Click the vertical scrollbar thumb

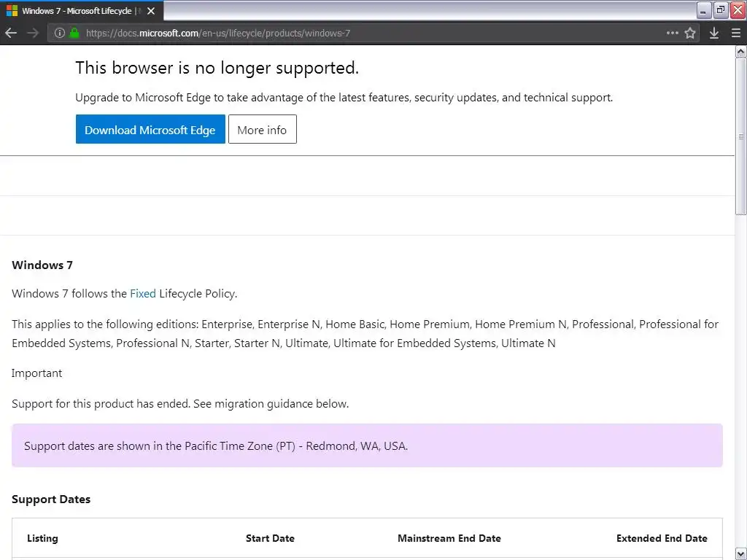(x=741, y=136)
